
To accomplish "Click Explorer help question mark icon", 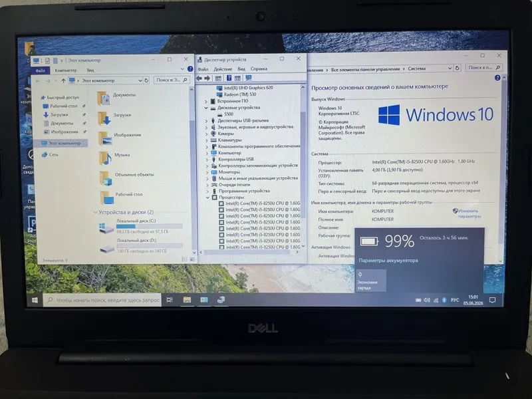I will (190, 69).
